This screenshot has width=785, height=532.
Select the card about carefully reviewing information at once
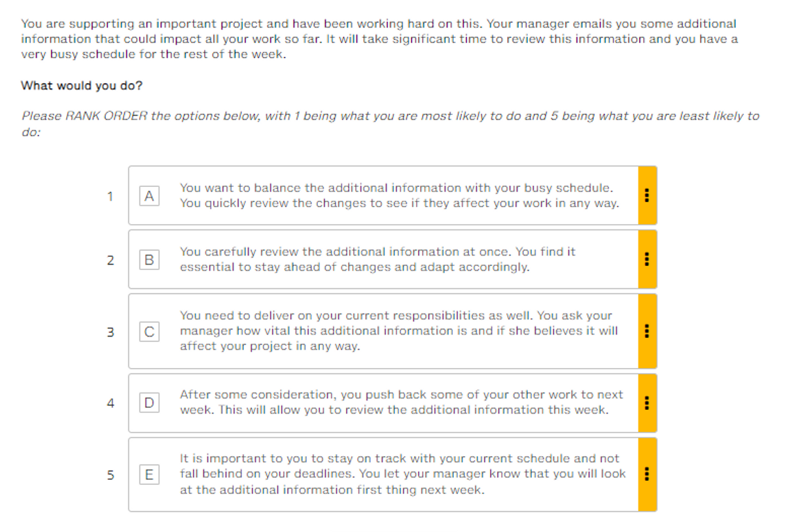pyautogui.click(x=392, y=259)
